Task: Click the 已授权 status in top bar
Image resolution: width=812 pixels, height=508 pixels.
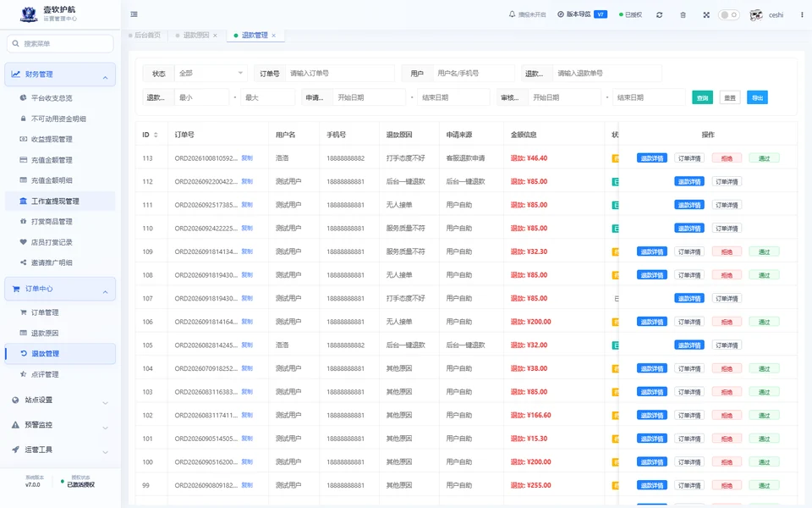Action: 631,15
